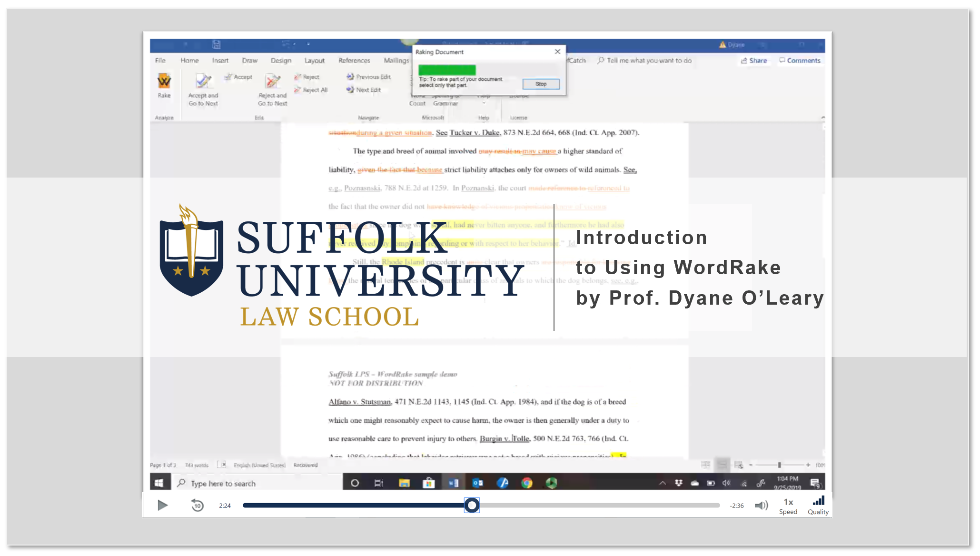Screen dimensions: 980x556
Task: Click the zoom in plus button
Action: [x=808, y=465]
